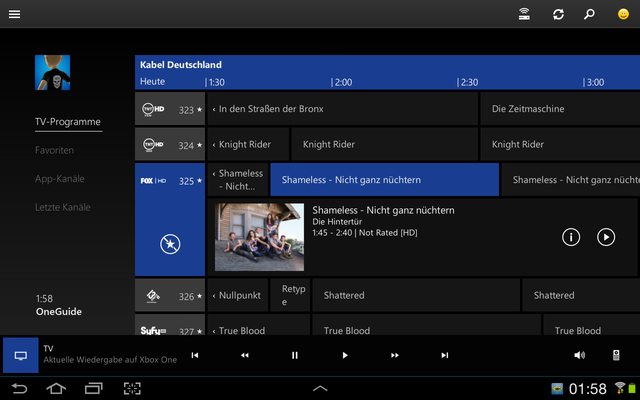Screen dimensions: 640x400
Task: Fast forward playback
Action: [395, 355]
